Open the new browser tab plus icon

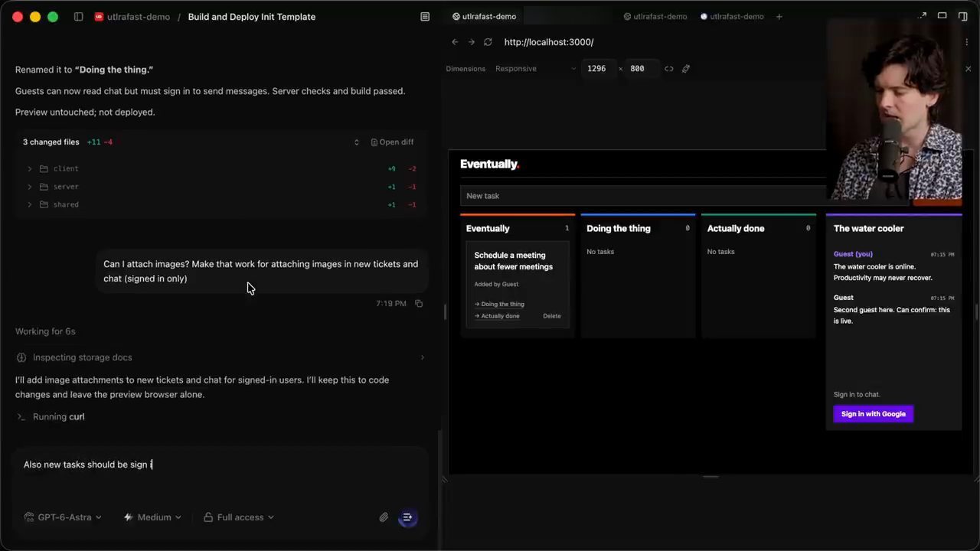(x=779, y=16)
